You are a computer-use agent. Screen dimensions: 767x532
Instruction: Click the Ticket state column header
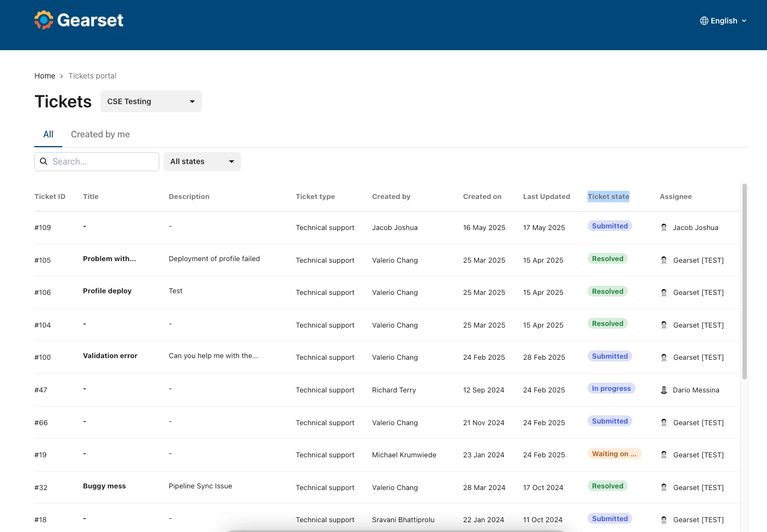[x=608, y=196]
